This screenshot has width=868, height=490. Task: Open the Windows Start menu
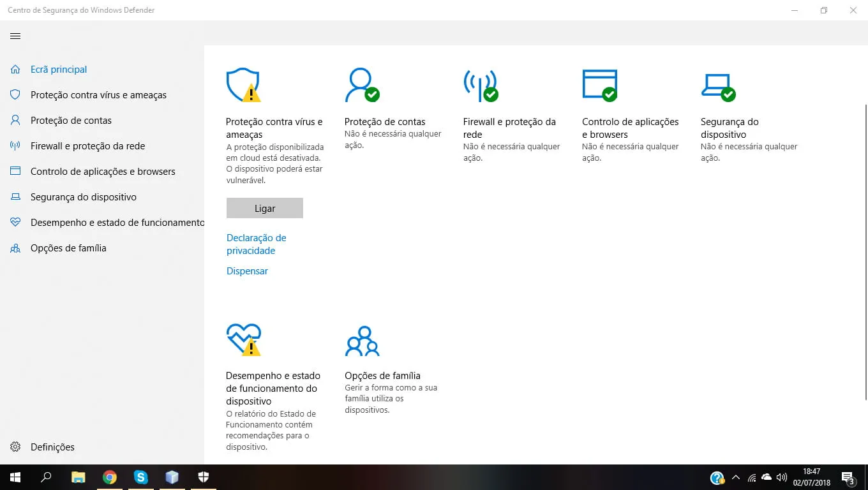[15, 477]
